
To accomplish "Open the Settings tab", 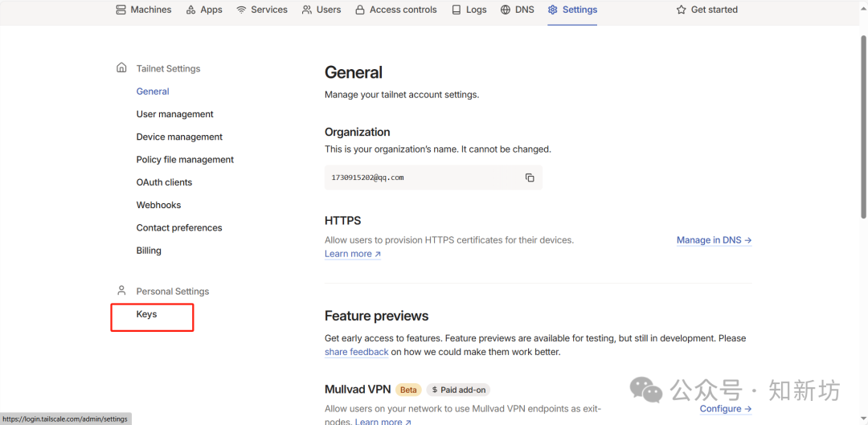I will click(572, 10).
